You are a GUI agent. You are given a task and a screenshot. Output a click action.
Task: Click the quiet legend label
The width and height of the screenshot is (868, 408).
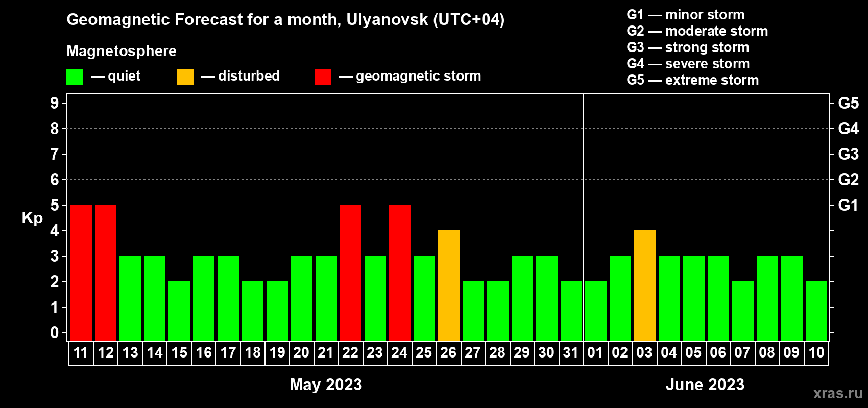click(x=124, y=76)
